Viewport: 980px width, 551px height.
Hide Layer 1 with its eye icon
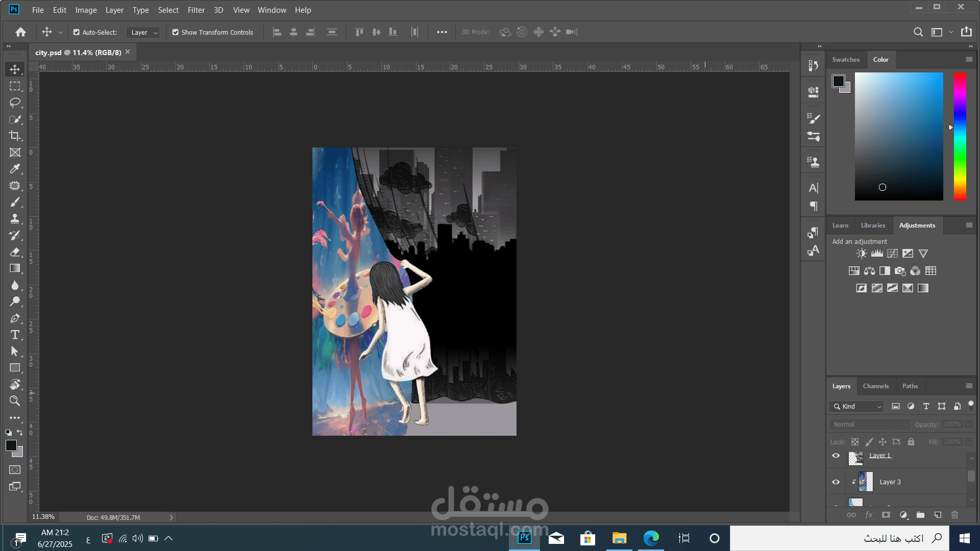click(836, 456)
